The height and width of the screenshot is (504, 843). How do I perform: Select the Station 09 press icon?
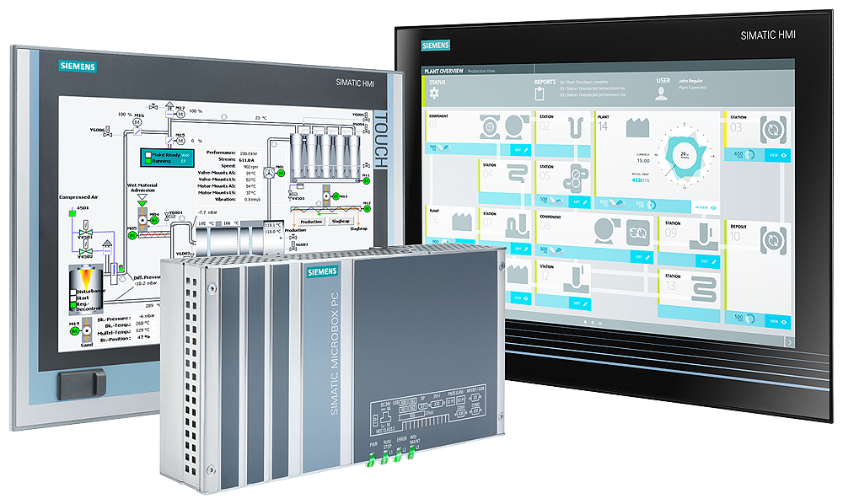point(704,238)
